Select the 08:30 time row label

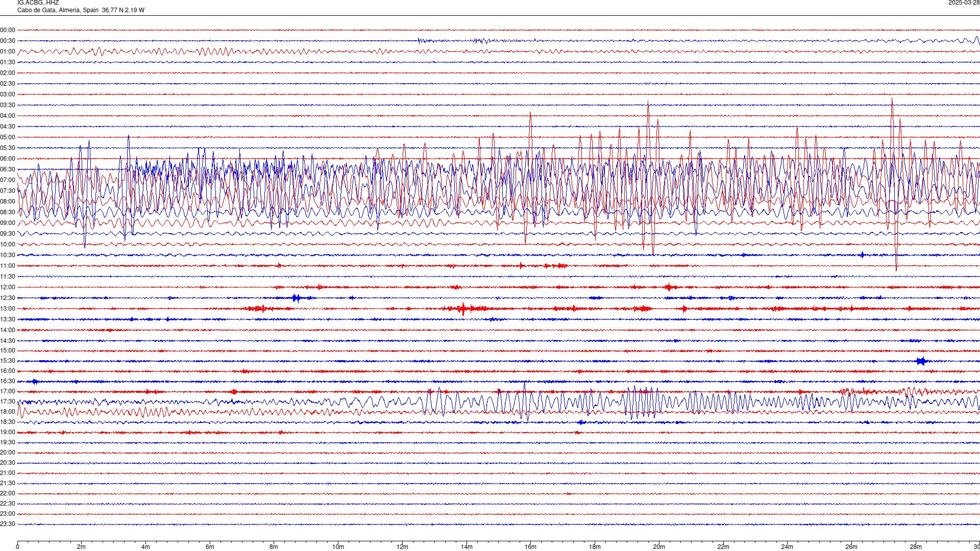point(8,212)
